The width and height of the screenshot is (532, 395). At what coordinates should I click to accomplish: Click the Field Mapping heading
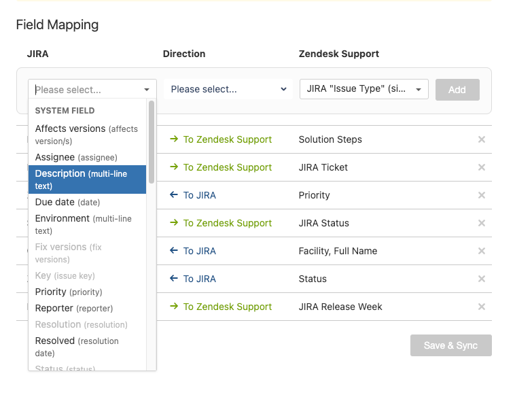[57, 24]
